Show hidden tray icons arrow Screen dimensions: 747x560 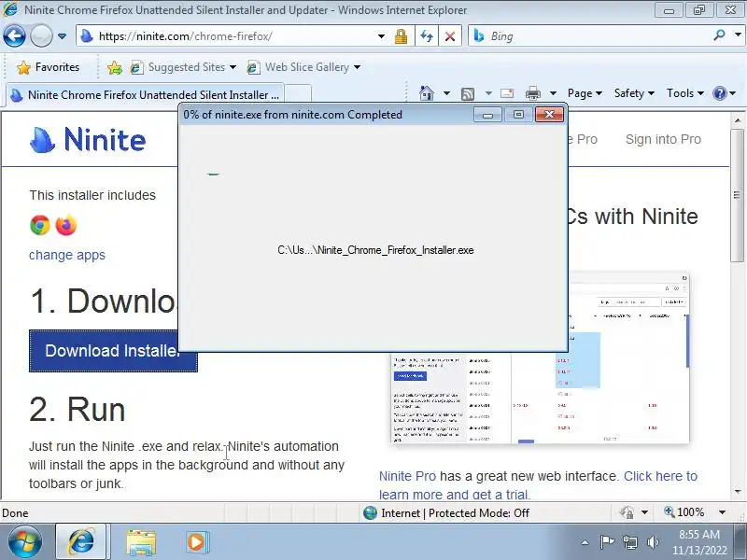[x=585, y=542]
